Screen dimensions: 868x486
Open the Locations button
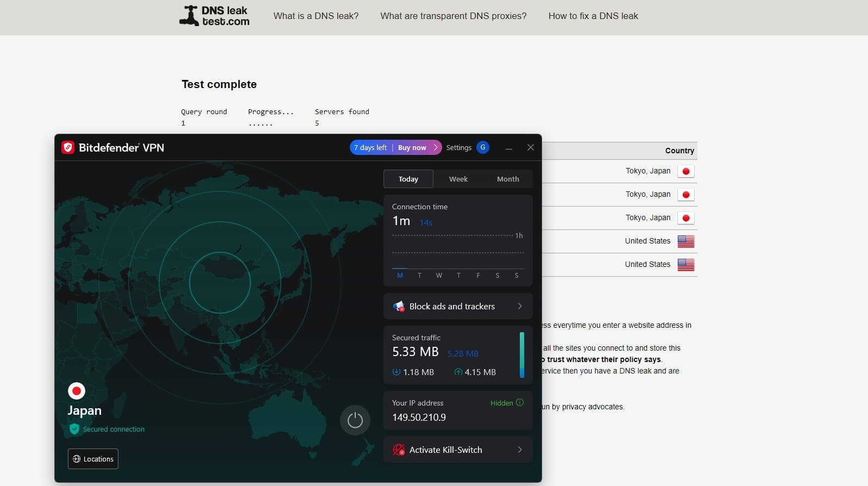93,459
